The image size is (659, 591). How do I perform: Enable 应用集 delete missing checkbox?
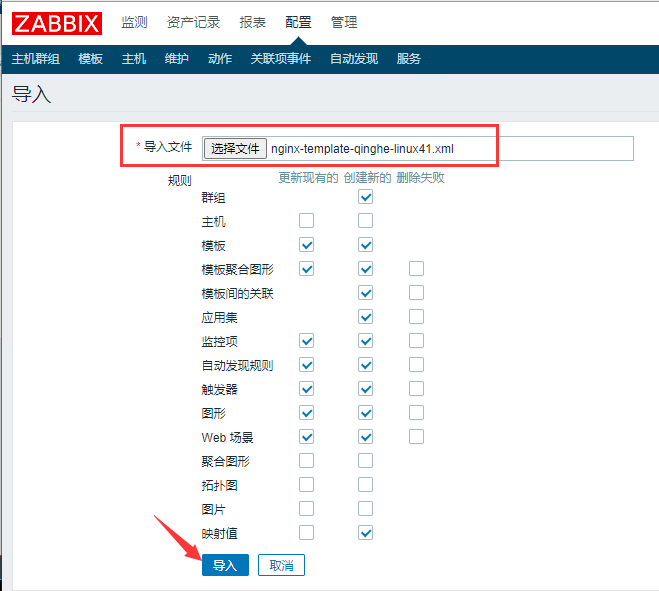coord(416,317)
